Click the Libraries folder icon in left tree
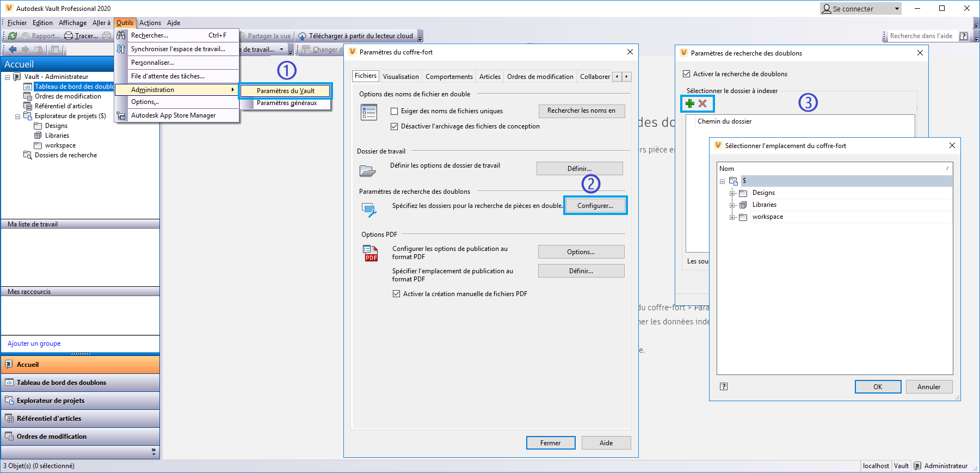The width and height of the screenshot is (980, 473). point(38,136)
